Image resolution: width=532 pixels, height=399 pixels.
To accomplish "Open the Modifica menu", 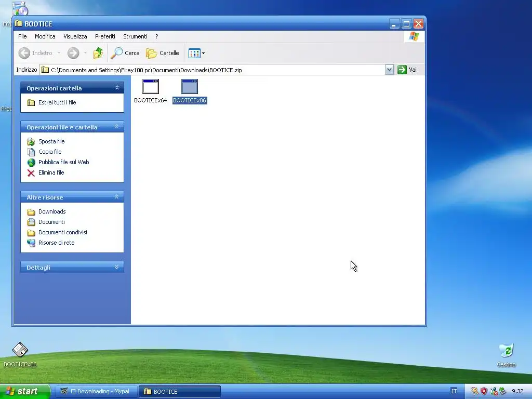I will (x=45, y=36).
